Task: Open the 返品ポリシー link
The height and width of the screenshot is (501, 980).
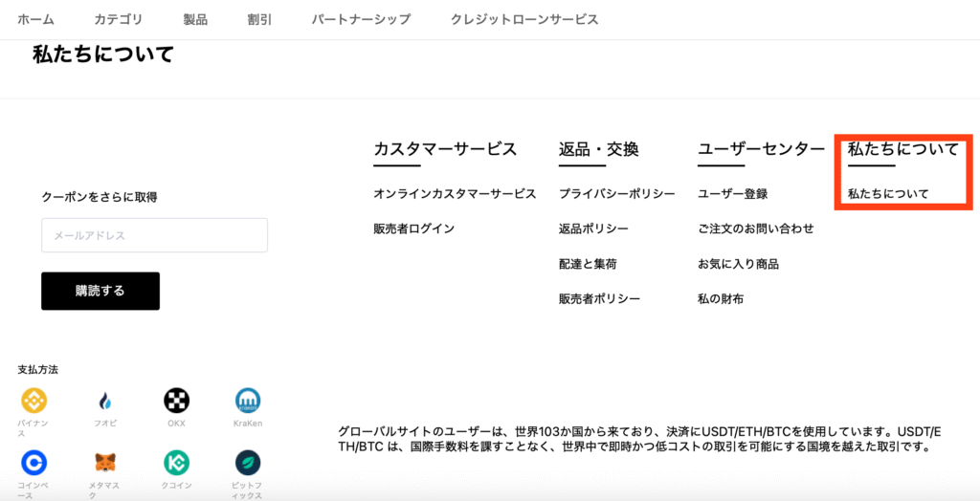Action: point(593,229)
